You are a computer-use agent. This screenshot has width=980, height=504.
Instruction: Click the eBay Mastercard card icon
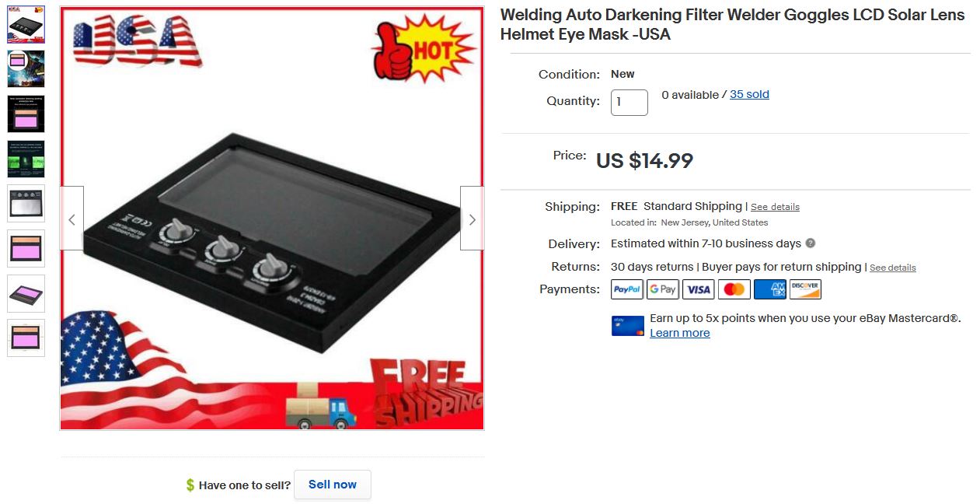628,326
